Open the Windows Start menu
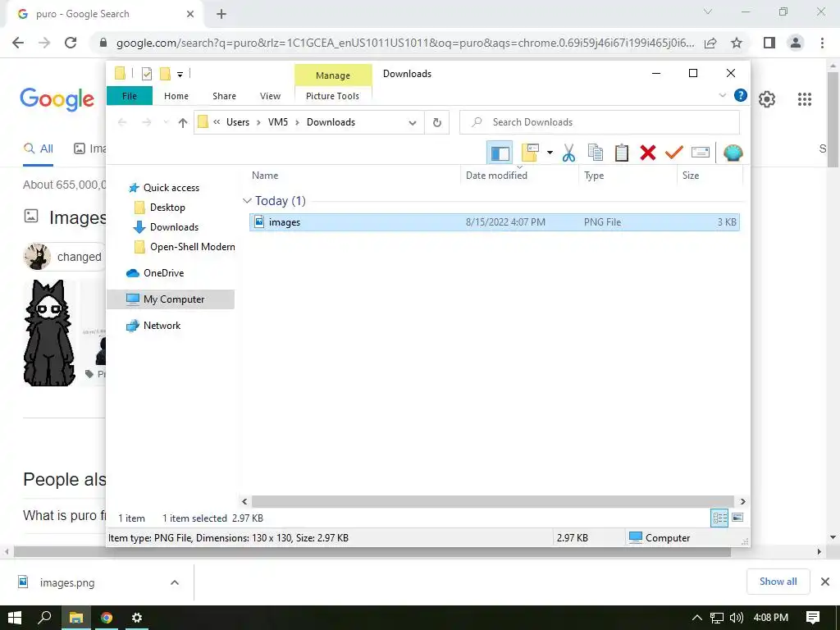 click(x=15, y=618)
